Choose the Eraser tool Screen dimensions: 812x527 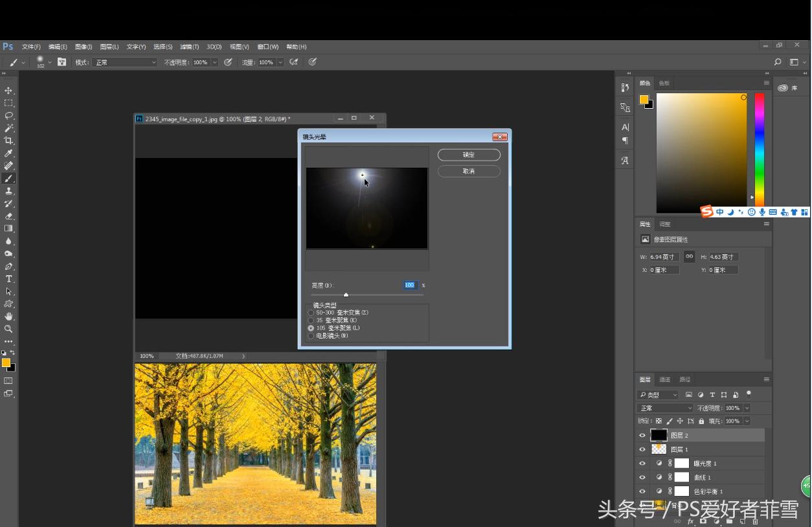point(8,216)
